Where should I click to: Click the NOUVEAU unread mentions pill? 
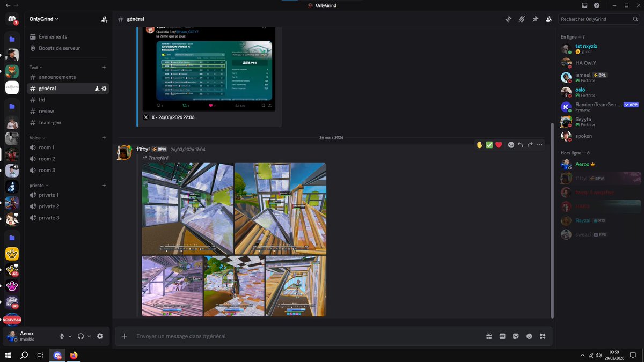pos(12,319)
